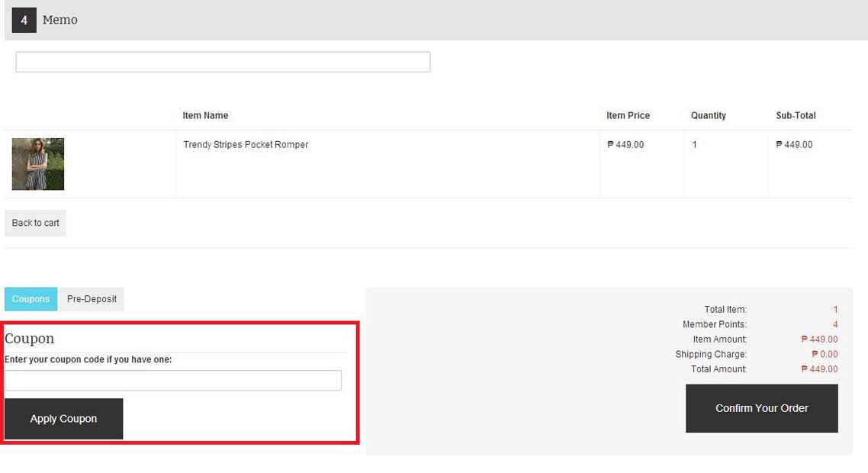This screenshot has width=868, height=473.
Task: Switch to the Coupons tab
Action: tap(31, 299)
